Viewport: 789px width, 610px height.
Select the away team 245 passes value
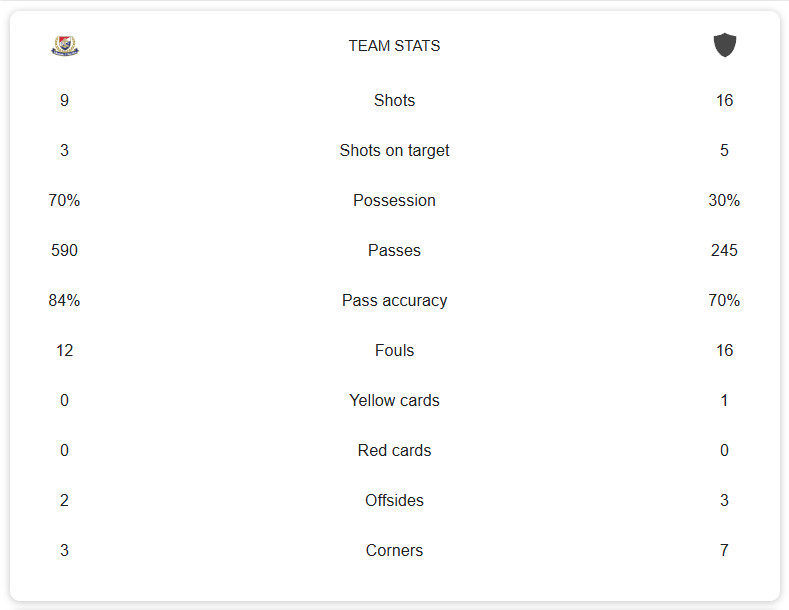[x=724, y=250]
